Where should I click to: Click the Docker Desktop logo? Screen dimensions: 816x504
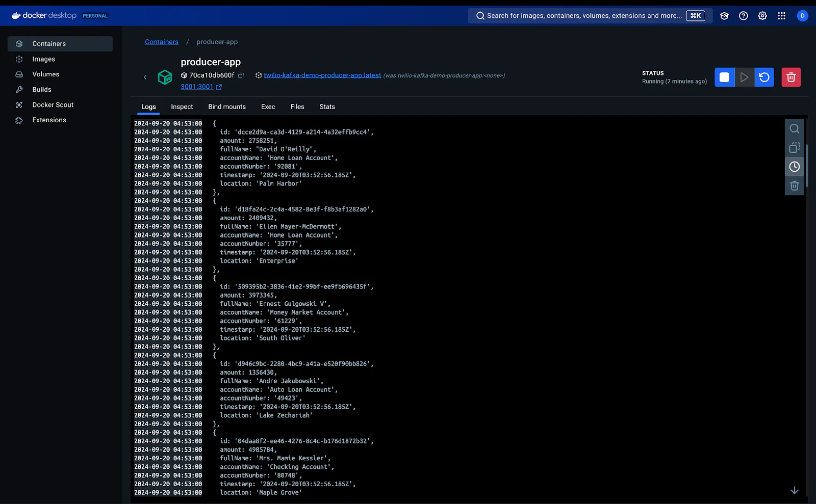[x=44, y=16]
